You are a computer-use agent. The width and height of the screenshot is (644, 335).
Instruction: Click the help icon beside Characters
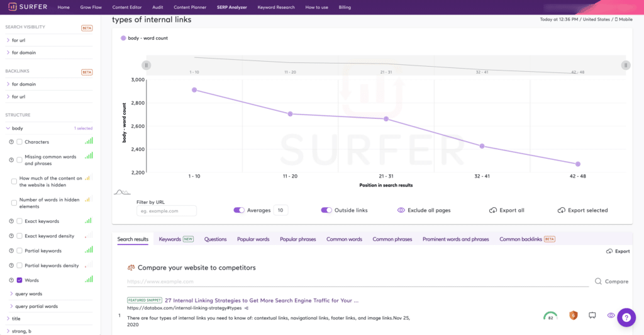[11, 142]
